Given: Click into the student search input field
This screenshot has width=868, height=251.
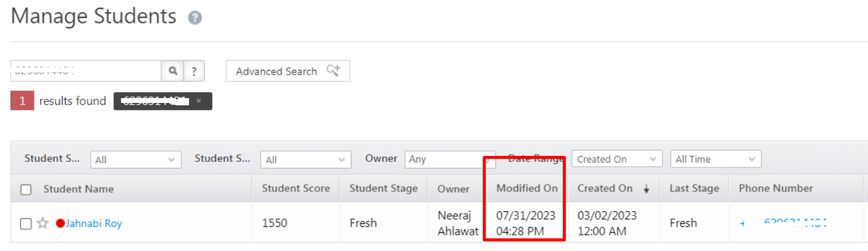Looking at the screenshot, I should [x=85, y=71].
